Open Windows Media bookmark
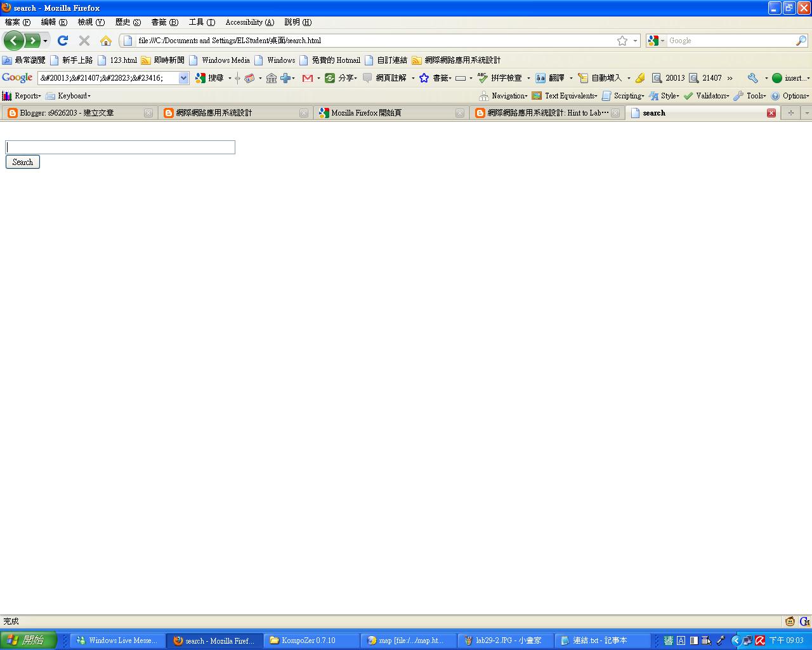The width and height of the screenshot is (812, 650). pos(219,60)
